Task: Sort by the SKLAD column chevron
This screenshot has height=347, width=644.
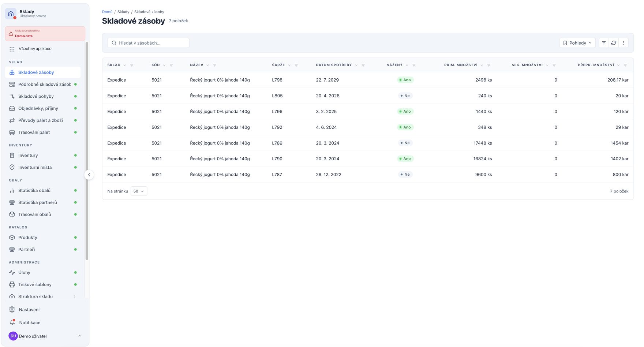Action: coord(125,65)
